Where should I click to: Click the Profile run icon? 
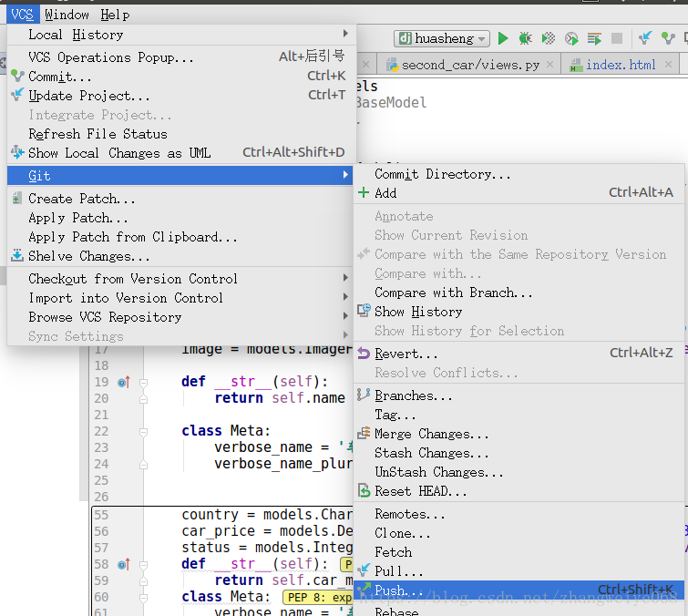[x=571, y=38]
